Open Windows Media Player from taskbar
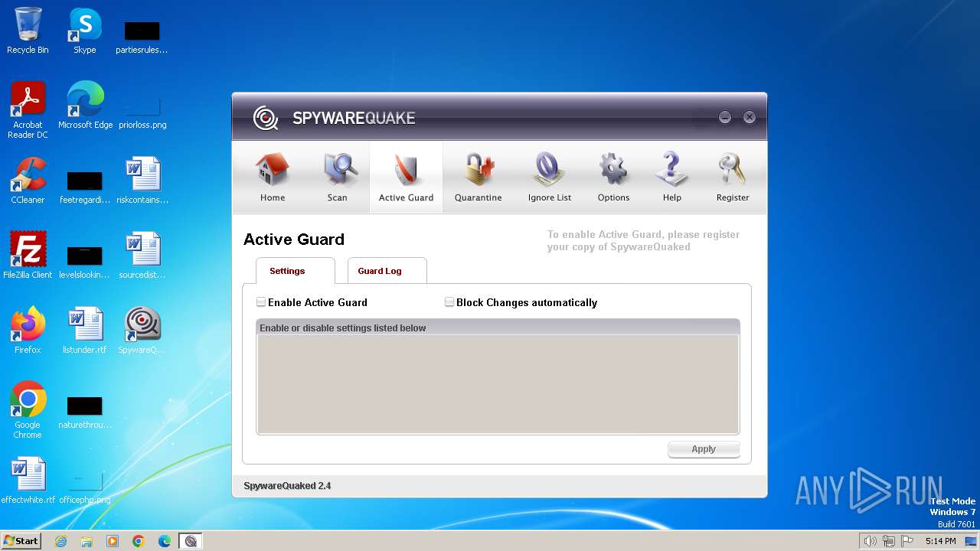Viewport: 980px width, 551px height. tap(113, 541)
